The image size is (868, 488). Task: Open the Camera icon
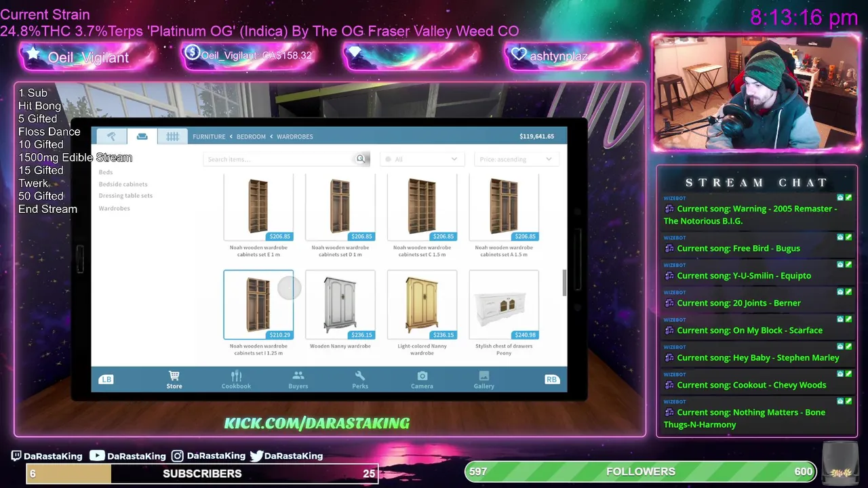point(422,380)
